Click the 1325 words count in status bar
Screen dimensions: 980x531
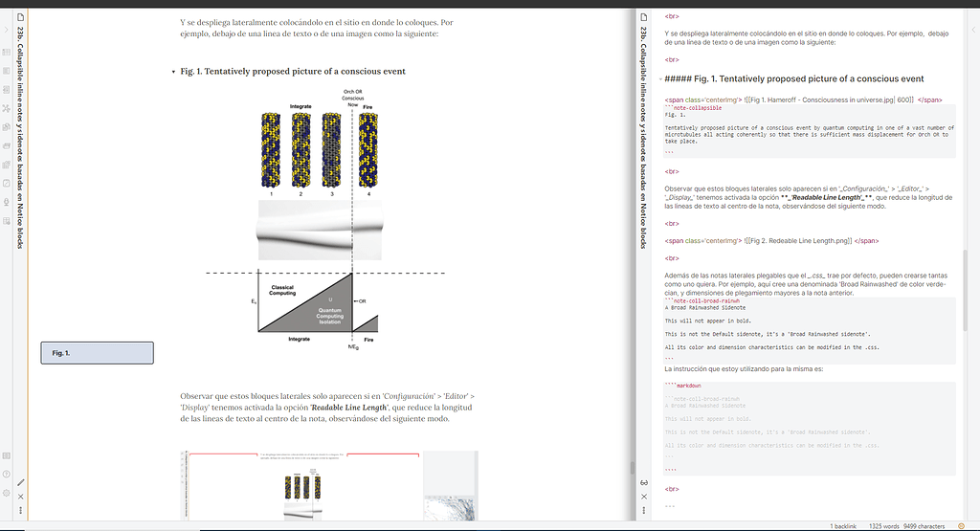pyautogui.click(x=883, y=526)
